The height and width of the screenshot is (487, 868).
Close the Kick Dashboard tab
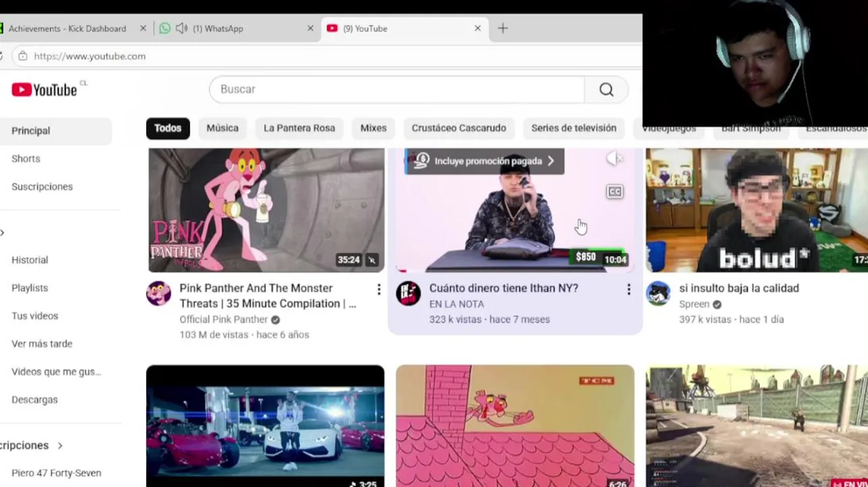(143, 28)
